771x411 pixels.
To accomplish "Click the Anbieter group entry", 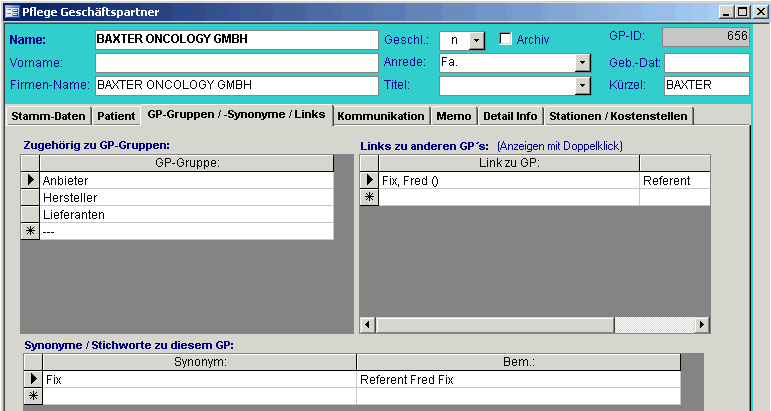I will pos(187,180).
